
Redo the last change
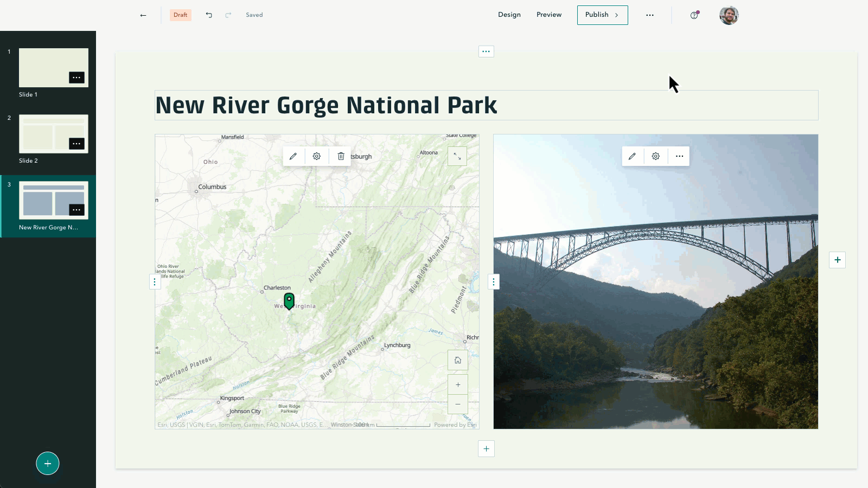pyautogui.click(x=228, y=15)
